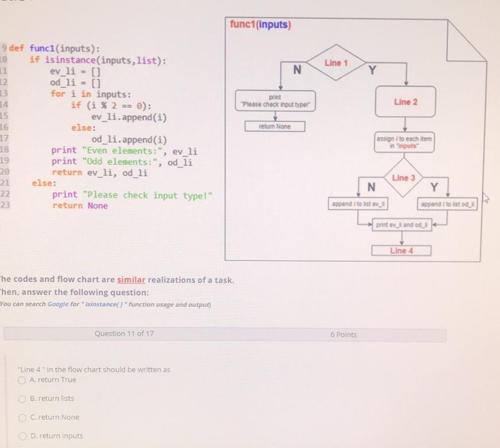500x448 pixels.
Task: Click the print ev_li and od_li box
Action: (x=401, y=225)
